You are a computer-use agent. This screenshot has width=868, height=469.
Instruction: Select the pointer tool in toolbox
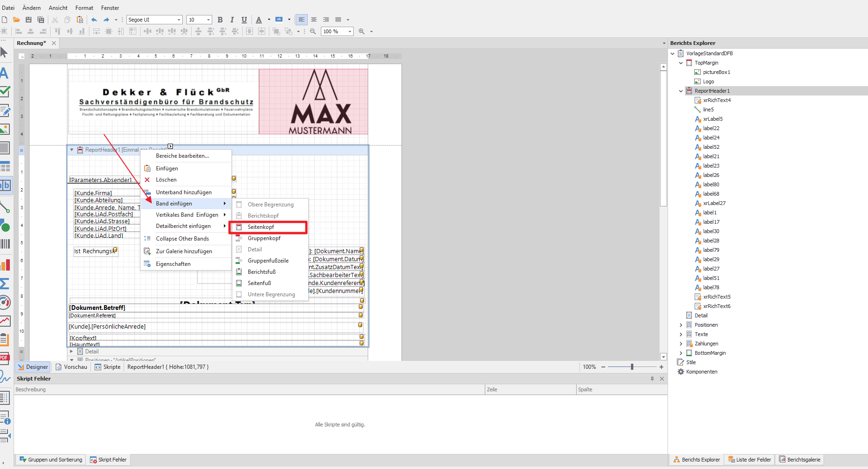coord(5,52)
